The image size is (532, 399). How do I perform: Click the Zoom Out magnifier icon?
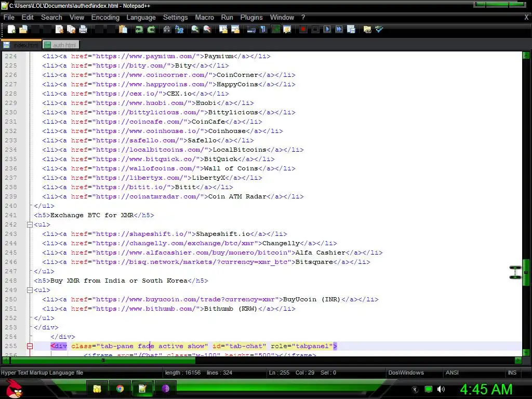pyautogui.click(x=207, y=30)
